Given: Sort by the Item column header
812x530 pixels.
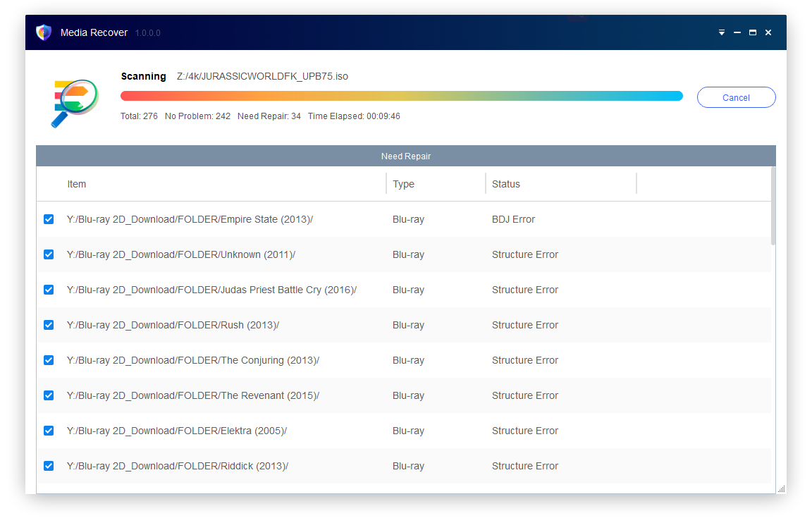Looking at the screenshot, I should (77, 184).
